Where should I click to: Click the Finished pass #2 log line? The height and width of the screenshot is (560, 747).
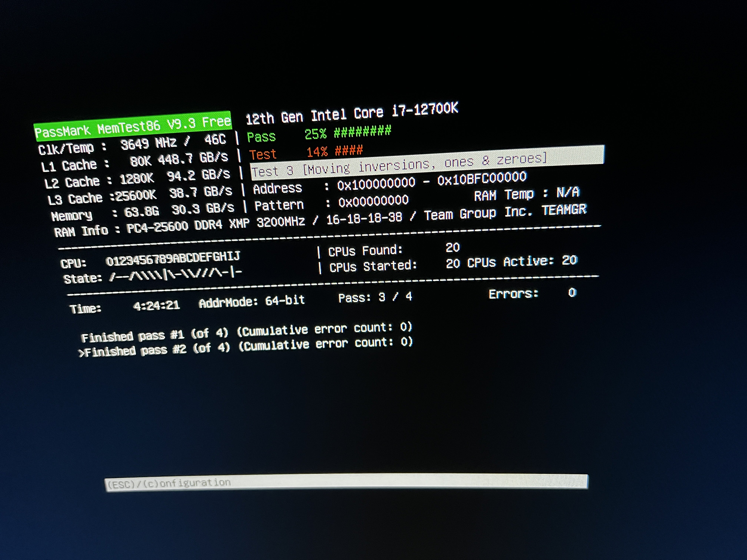point(245,347)
